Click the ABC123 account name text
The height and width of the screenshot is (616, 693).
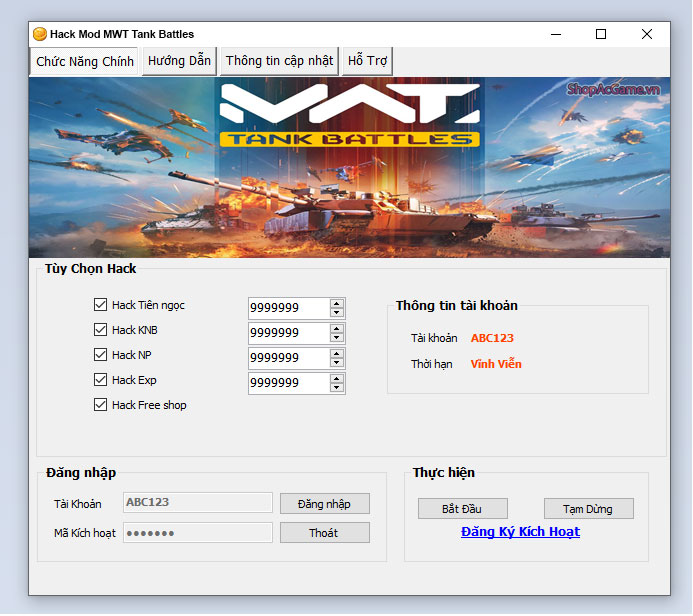coord(492,338)
